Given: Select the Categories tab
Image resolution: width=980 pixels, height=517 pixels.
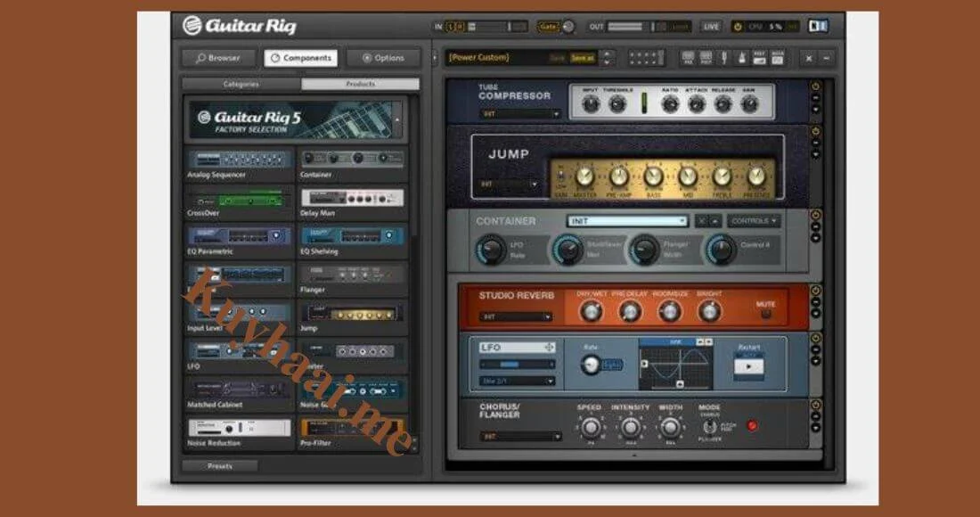Looking at the screenshot, I should point(241,84).
